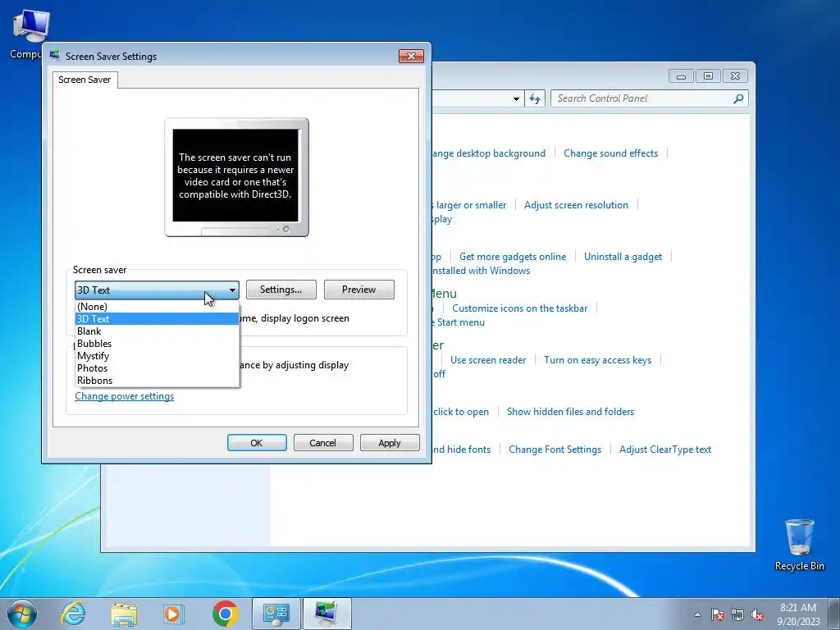The width and height of the screenshot is (840, 630).
Task: Open Change Font Settings link
Action: pos(555,450)
